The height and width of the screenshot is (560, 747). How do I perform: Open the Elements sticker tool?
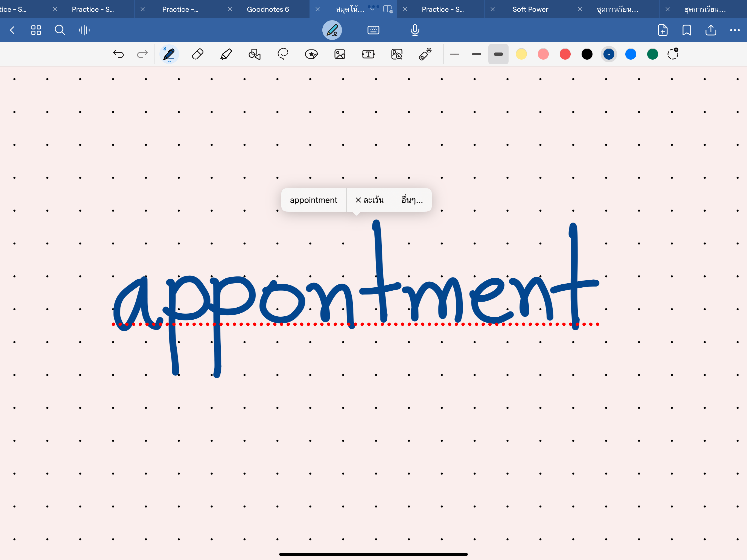[311, 54]
